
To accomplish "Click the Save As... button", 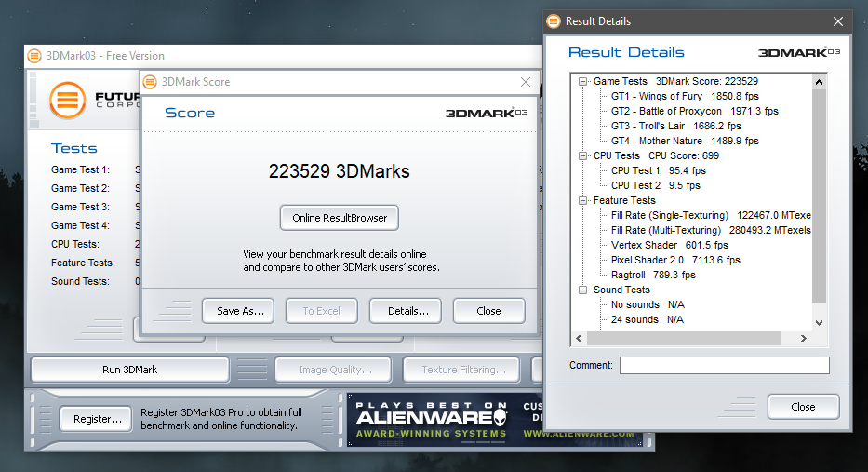I will click(238, 311).
